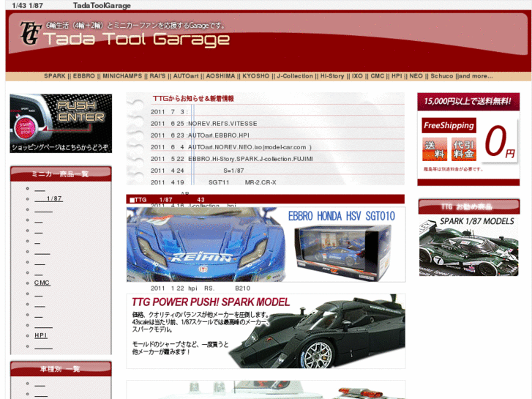Image resolution: width=532 pixels, height=399 pixels.
Task: Click the 送料 orange icon
Action: pyautogui.click(x=435, y=149)
